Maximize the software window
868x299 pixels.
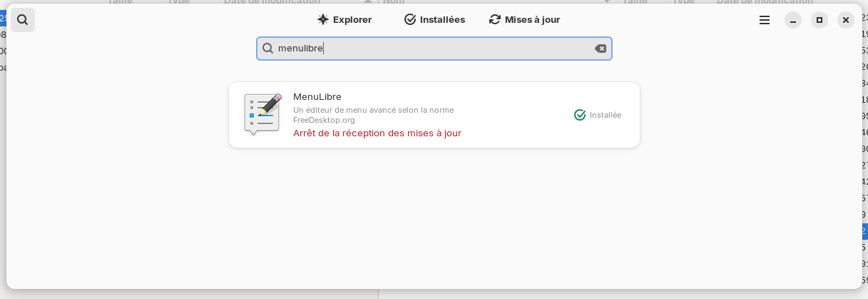pos(820,20)
